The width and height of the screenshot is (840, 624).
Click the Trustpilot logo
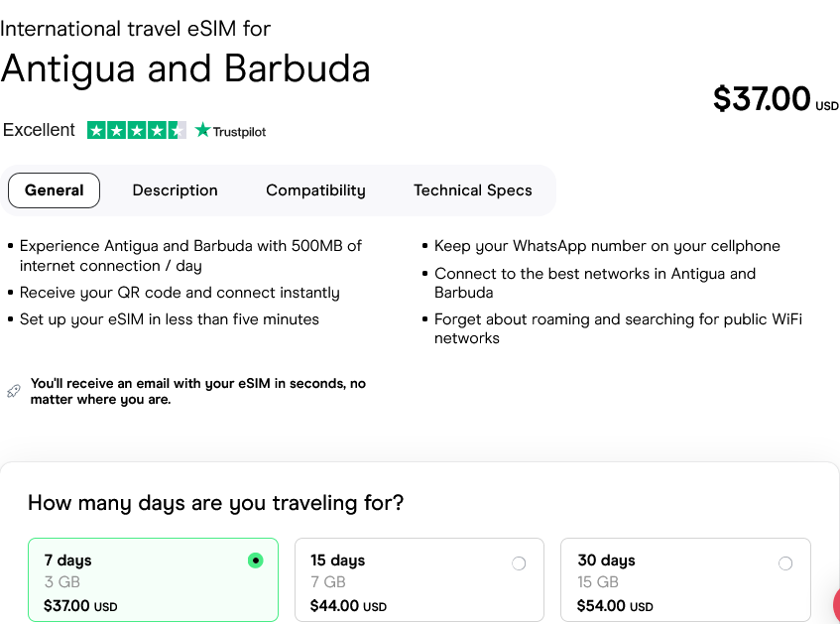pos(231,131)
